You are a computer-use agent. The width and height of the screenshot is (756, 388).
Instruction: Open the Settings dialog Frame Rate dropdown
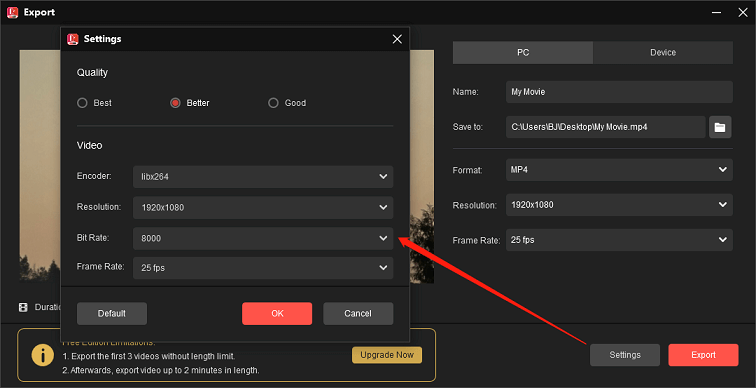[x=263, y=268]
